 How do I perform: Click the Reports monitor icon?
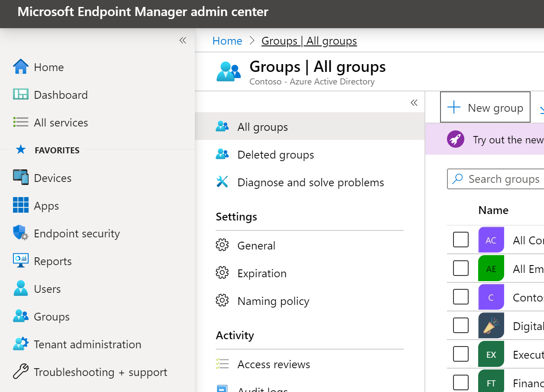coord(21,261)
